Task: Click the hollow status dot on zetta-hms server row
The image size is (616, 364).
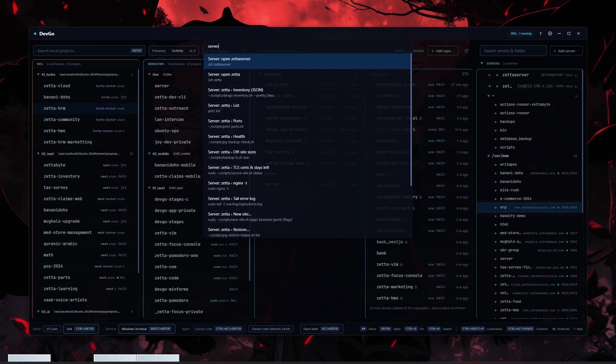Action: click(x=558, y=310)
